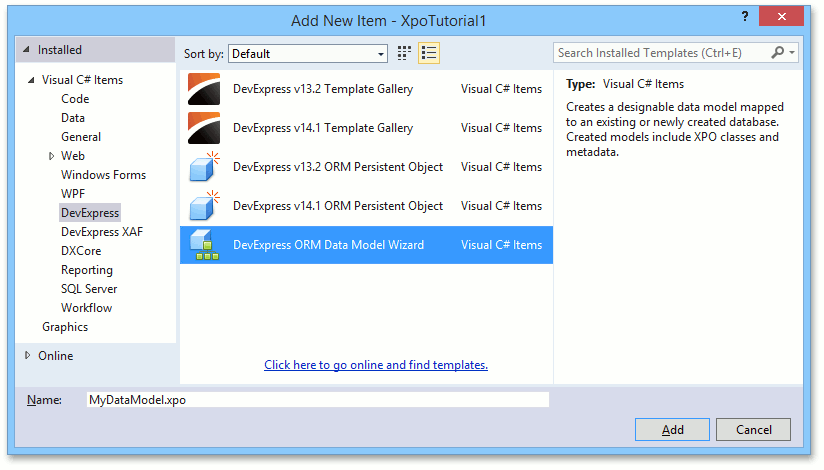824x470 pixels.
Task: Select DevExpress v14.1 Template Gallery icon
Action: coord(204,128)
